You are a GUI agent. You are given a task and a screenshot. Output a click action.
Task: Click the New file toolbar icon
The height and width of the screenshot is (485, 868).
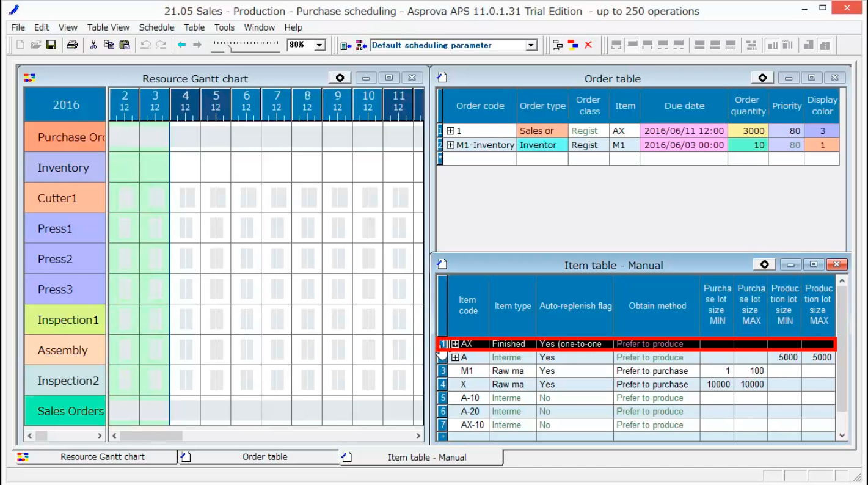tap(20, 45)
